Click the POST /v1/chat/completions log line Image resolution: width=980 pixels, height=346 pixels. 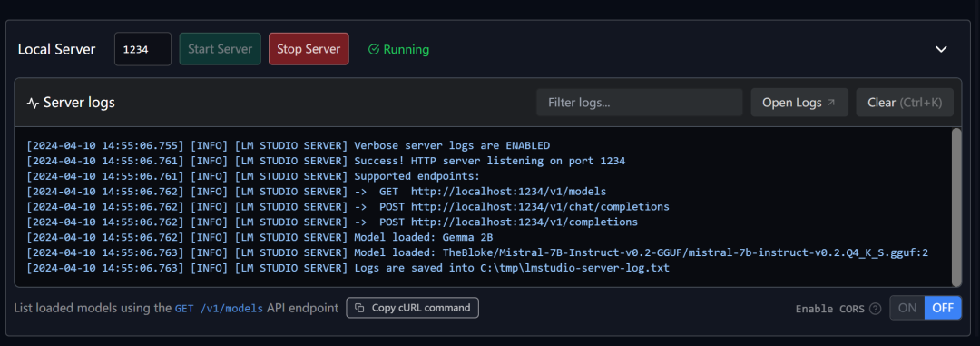[348, 206]
